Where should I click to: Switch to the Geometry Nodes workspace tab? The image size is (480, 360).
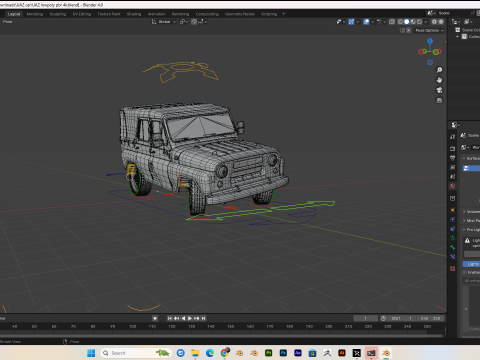point(240,14)
